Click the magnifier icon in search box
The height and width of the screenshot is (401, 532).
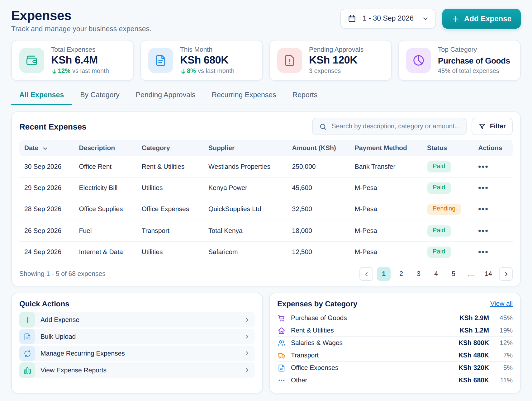pyautogui.click(x=323, y=127)
